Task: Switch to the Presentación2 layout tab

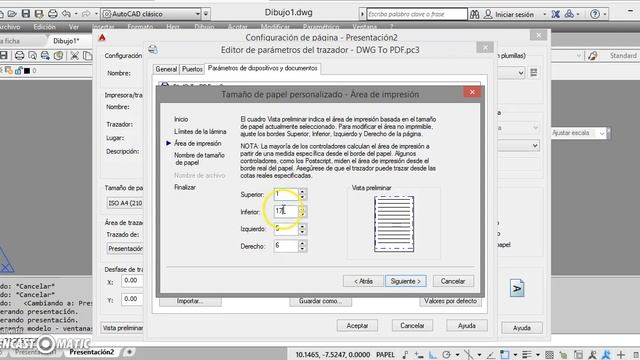Action: click(91, 352)
